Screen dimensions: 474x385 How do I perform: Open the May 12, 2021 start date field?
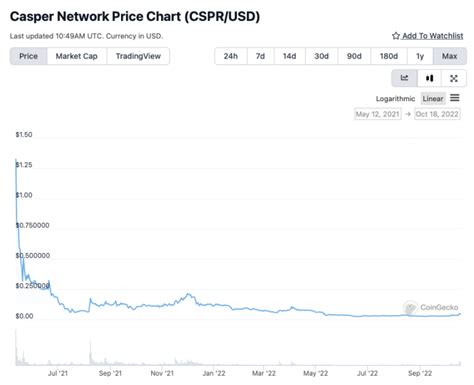(x=378, y=114)
